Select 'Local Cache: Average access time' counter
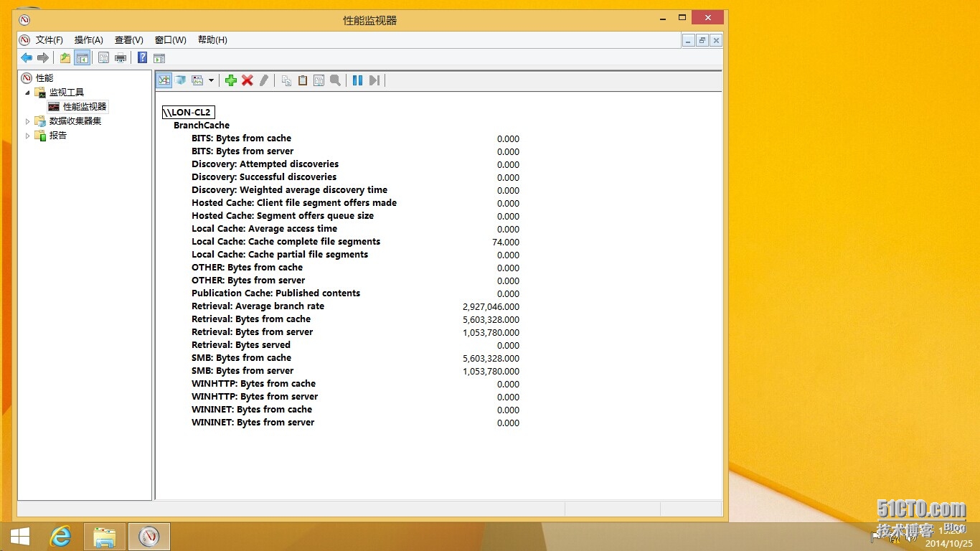980x551 pixels. [264, 228]
